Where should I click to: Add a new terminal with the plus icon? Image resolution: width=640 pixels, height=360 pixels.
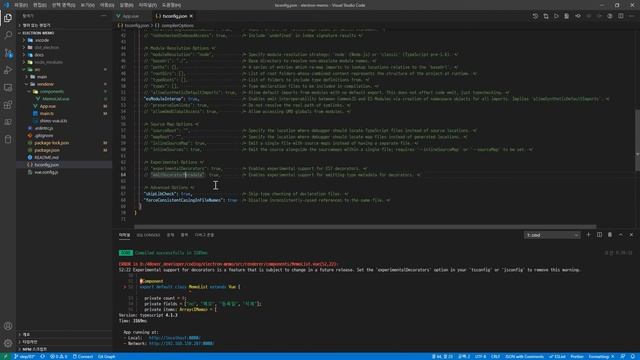588,235
